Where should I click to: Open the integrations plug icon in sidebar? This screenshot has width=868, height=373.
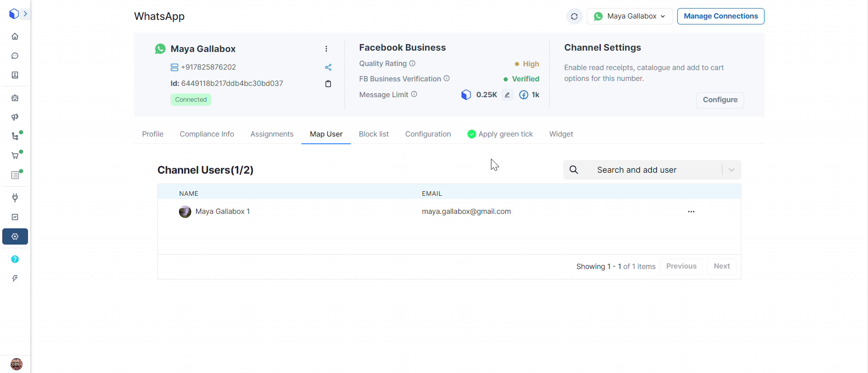pos(15,198)
